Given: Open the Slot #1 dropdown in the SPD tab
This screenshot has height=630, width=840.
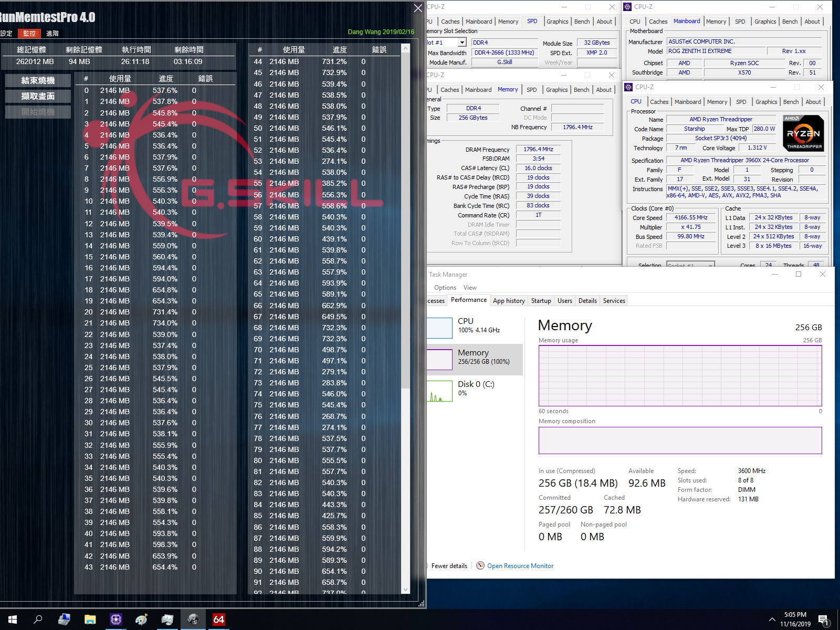Looking at the screenshot, I should 461,42.
